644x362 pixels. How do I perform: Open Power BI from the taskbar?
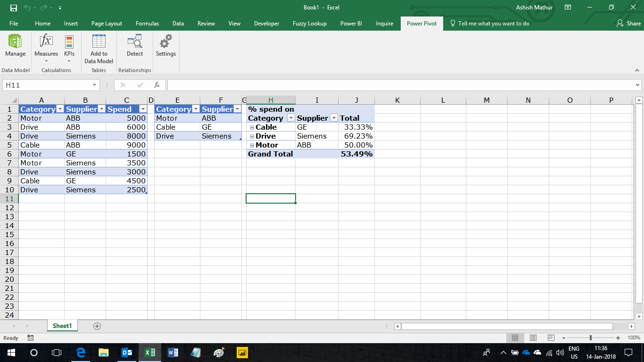click(x=242, y=352)
